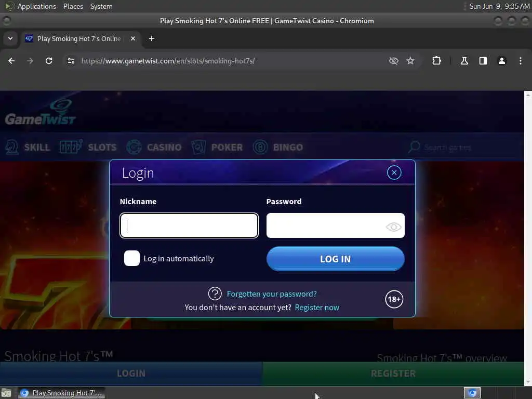The image size is (532, 399).
Task: Open the Places menu
Action: pos(73,6)
